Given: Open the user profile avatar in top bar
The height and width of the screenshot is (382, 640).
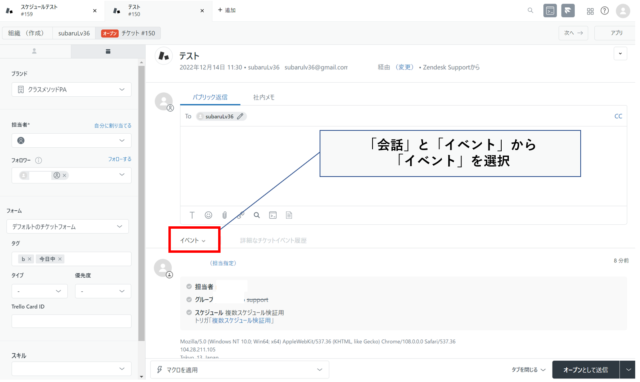Looking at the screenshot, I should (x=623, y=11).
